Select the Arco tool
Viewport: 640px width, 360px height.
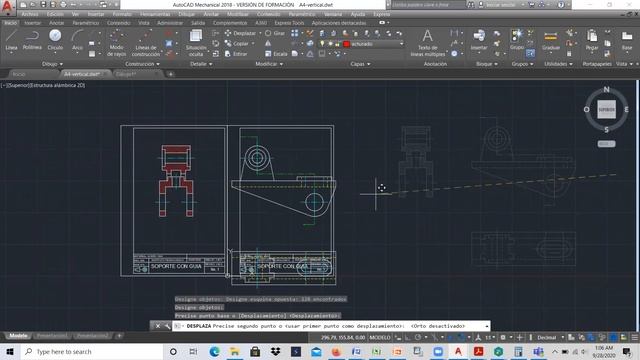point(77,40)
